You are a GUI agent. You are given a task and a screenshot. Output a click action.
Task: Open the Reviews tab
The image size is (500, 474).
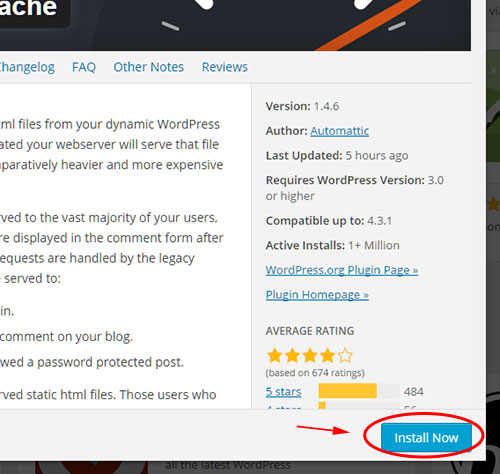(225, 67)
